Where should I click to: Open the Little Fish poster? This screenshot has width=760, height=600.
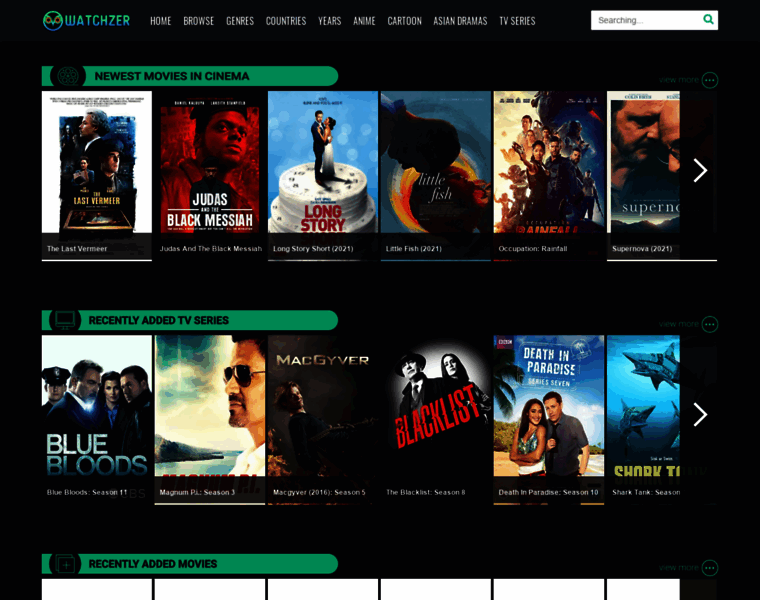click(x=436, y=175)
